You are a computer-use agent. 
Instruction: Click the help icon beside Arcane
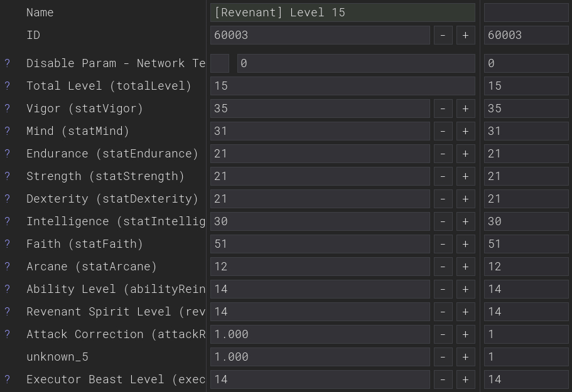click(x=8, y=267)
